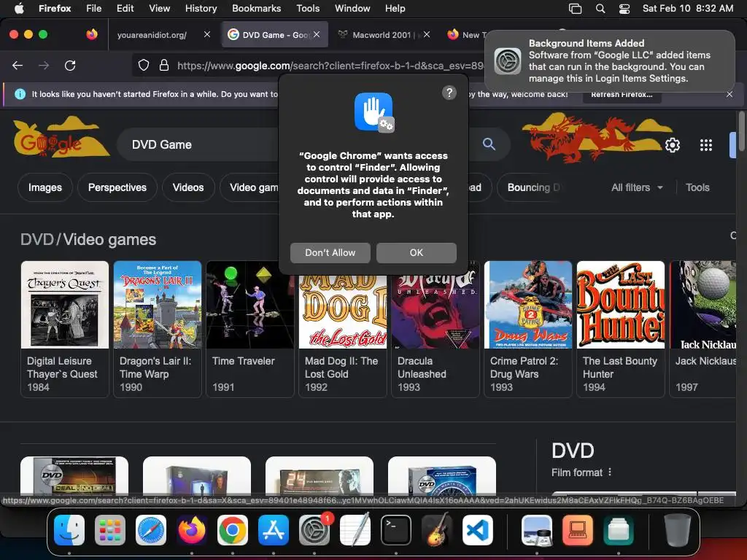Click the Stage Manager menu bar icon

[x=576, y=9]
